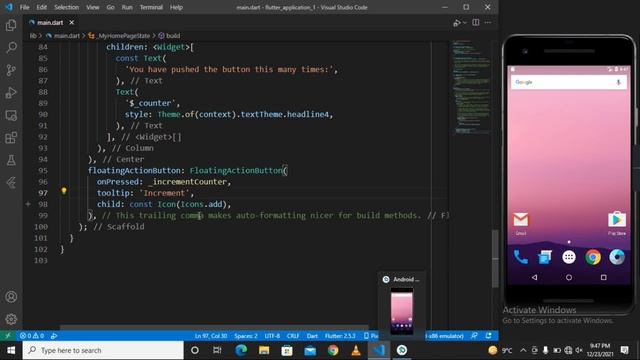Close the main.dart tab
The width and height of the screenshot is (640, 360).
(72, 22)
